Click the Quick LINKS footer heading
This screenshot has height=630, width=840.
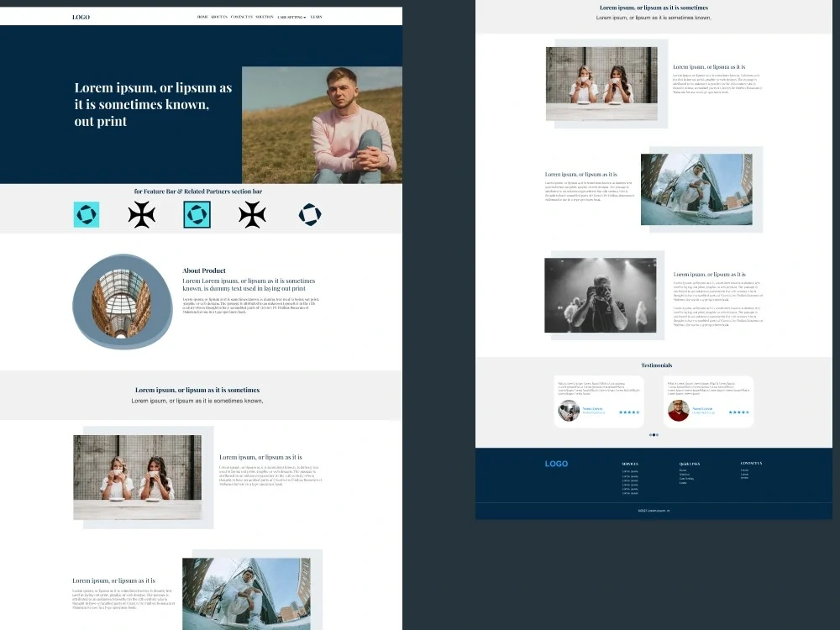[x=690, y=464]
